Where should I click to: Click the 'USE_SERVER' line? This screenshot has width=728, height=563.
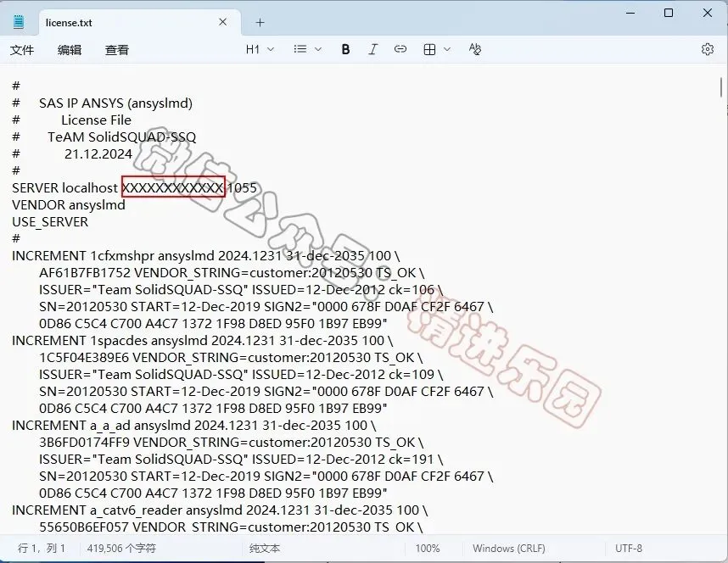tap(50, 222)
